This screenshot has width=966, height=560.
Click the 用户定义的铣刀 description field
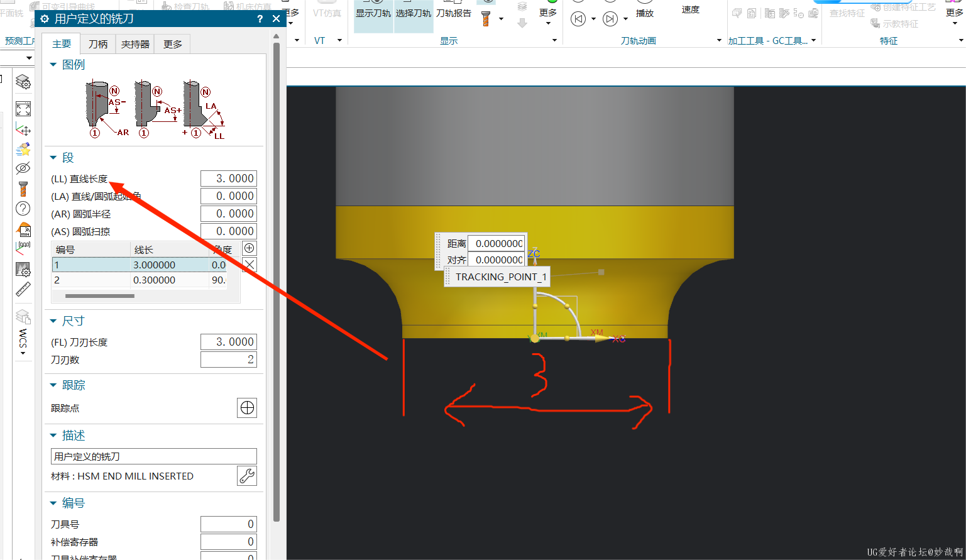[x=154, y=456]
